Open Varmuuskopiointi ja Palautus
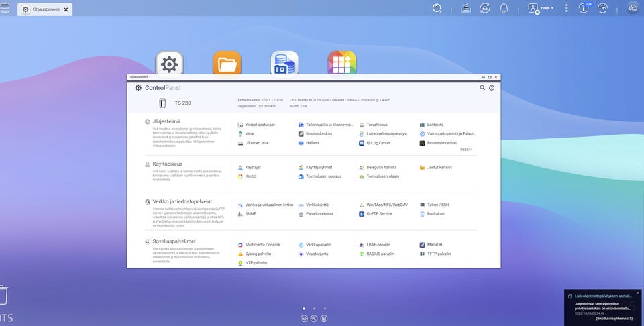 pyautogui.click(x=447, y=134)
